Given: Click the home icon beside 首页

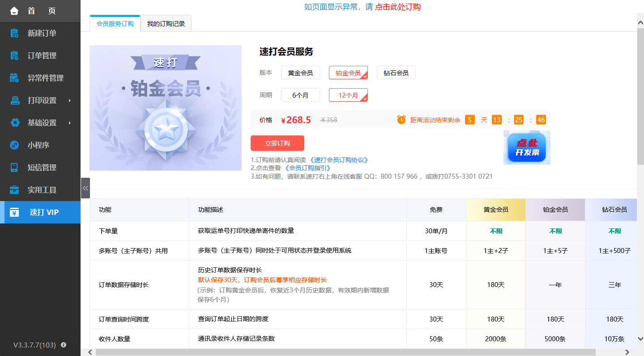Looking at the screenshot, I should pyautogui.click(x=14, y=11).
